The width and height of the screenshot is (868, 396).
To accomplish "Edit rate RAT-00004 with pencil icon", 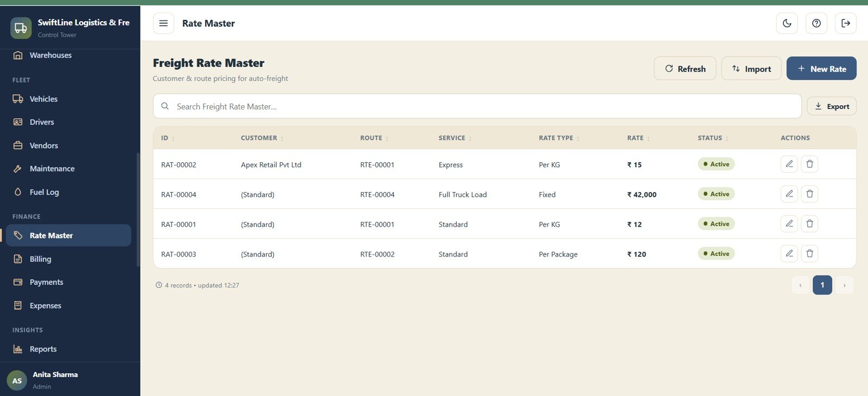I will tap(789, 194).
